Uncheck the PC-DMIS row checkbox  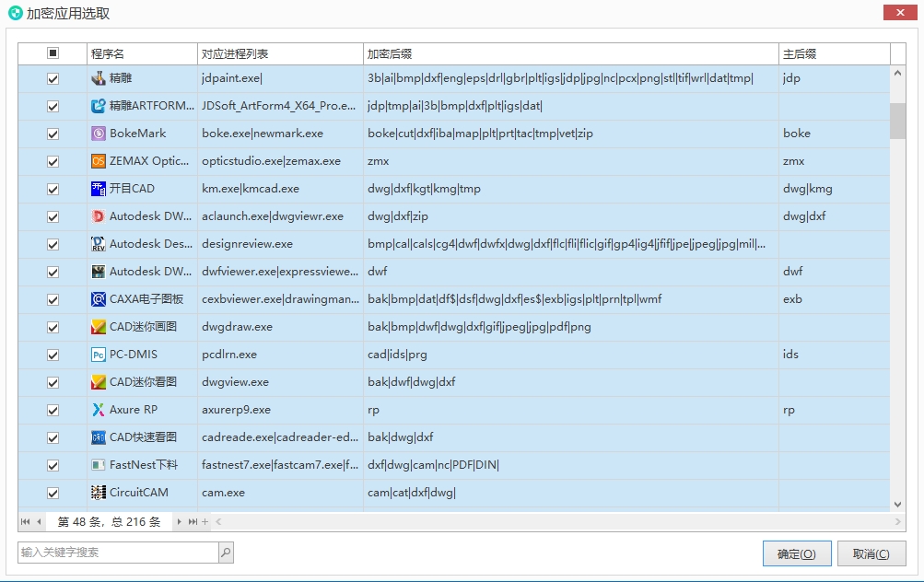coord(53,355)
